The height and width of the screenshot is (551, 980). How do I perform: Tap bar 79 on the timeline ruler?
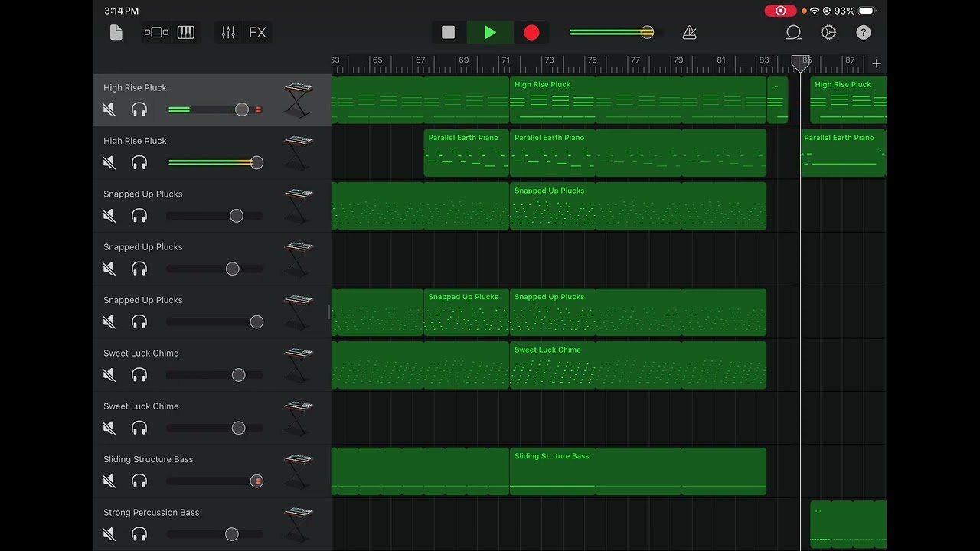678,60
